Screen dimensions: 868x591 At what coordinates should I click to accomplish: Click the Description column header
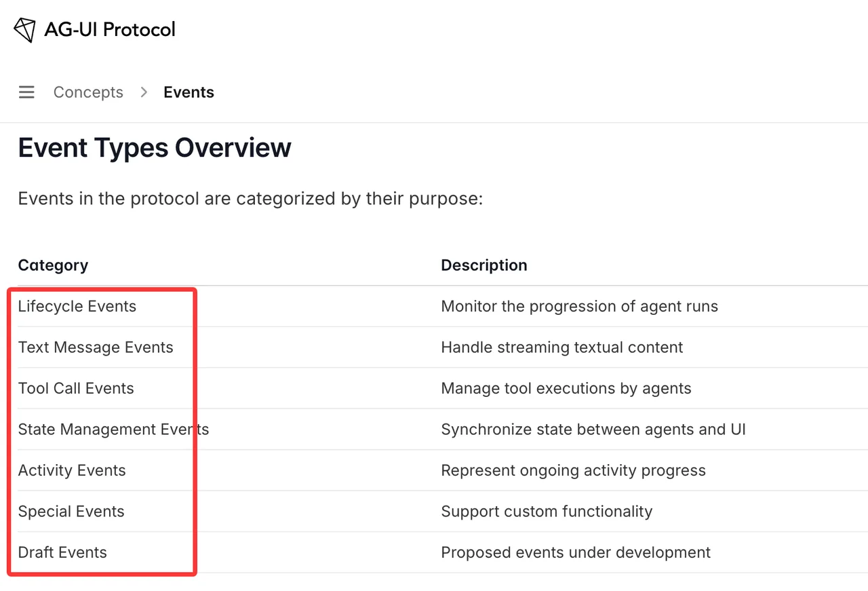[x=484, y=265]
